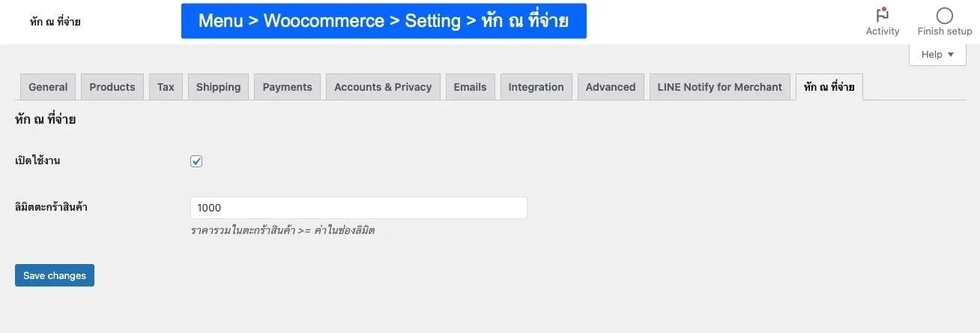Select the Tax tab
Viewport: 980px width, 333px height.
[166, 87]
